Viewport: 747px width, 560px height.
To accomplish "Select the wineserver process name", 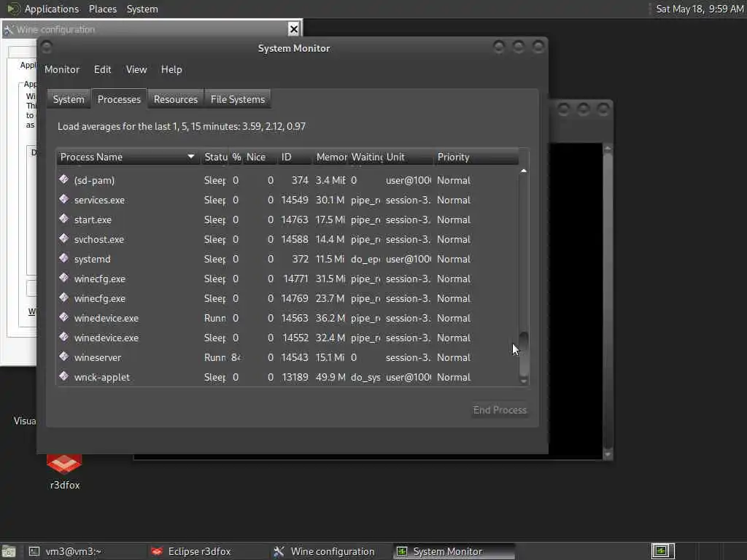I will [x=98, y=357].
